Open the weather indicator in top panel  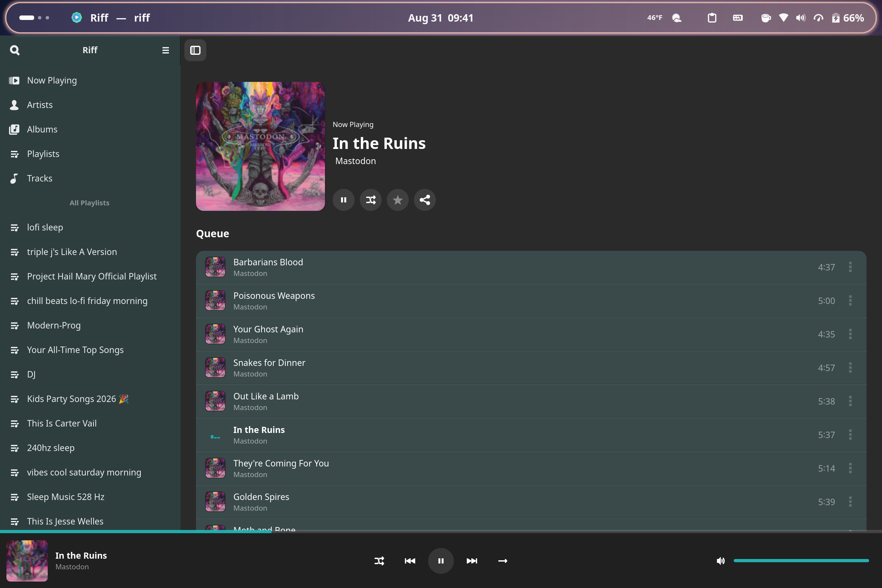(664, 18)
